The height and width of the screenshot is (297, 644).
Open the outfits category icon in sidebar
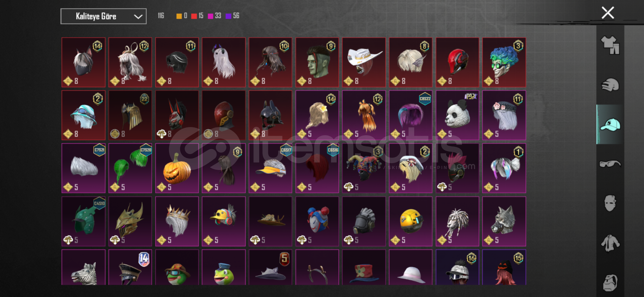tap(610, 45)
